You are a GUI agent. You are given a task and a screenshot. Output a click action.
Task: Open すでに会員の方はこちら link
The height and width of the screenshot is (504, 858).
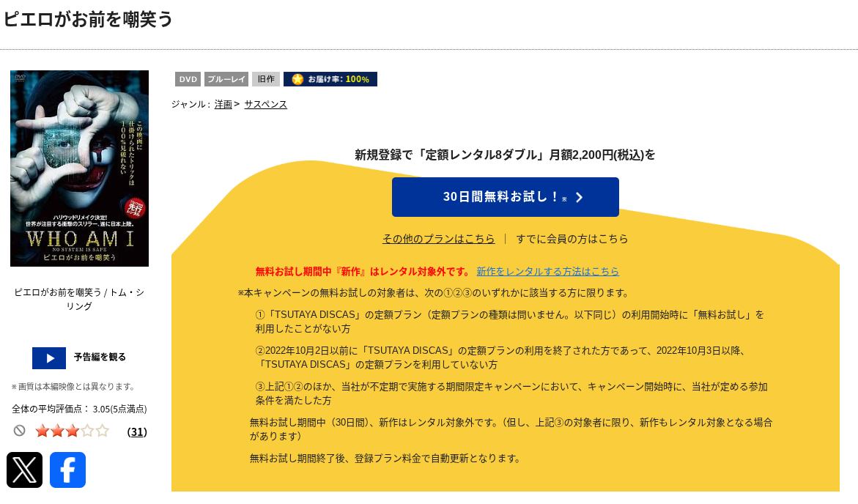pyautogui.click(x=572, y=239)
